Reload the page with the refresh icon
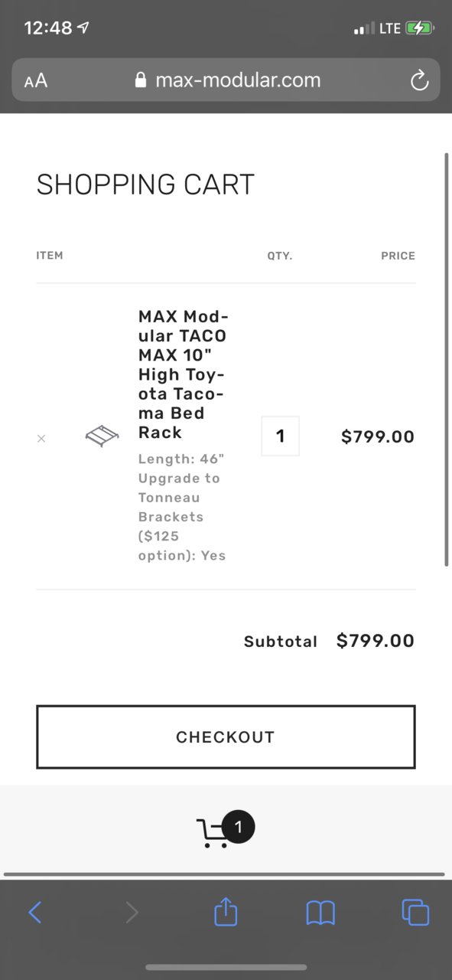Image resolution: width=452 pixels, height=980 pixels. 419,80
